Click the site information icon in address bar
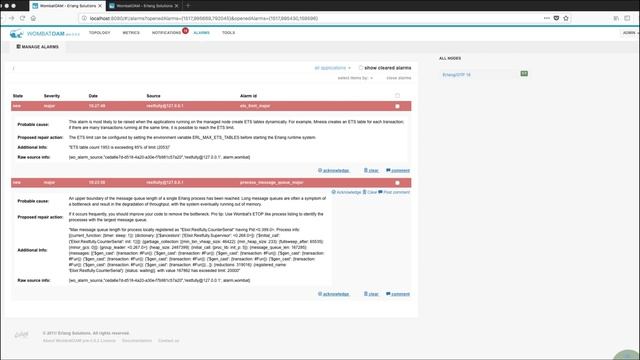This screenshot has height=360, width=640. [x=84, y=18]
